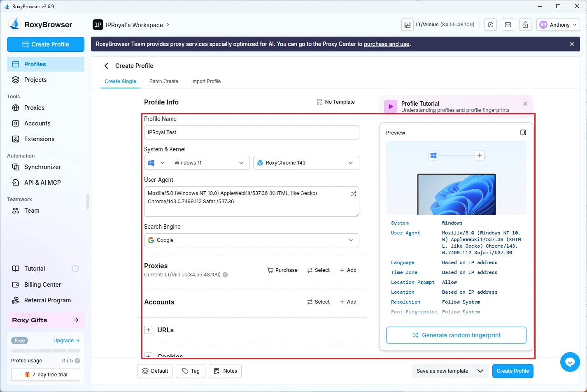This screenshot has height=392, width=587.
Task: Expand the URLs section
Action: (x=148, y=330)
